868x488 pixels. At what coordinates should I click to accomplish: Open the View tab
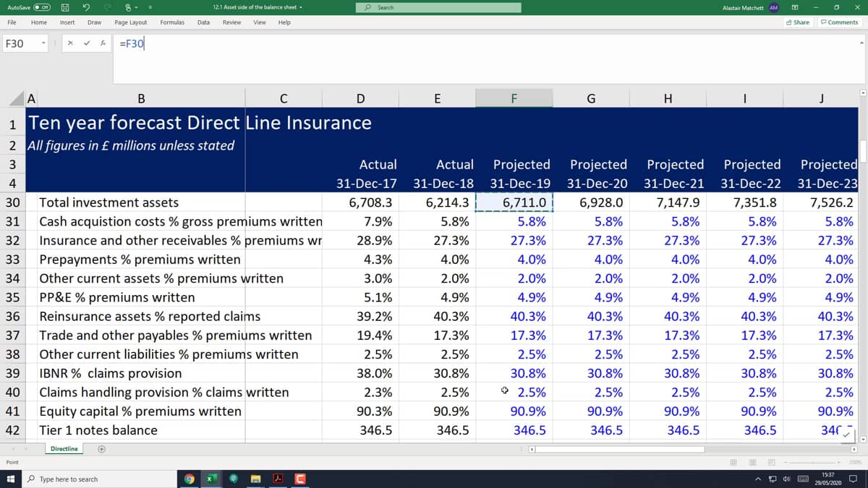point(260,22)
